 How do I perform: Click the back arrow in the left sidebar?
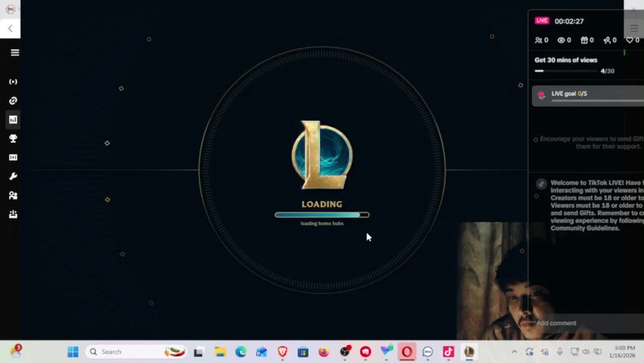tap(10, 28)
